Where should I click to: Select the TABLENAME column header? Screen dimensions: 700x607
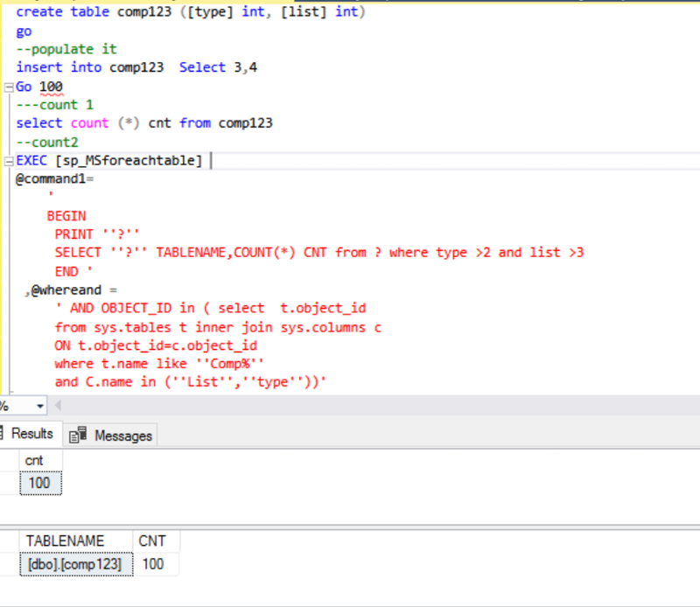pyautogui.click(x=76, y=541)
